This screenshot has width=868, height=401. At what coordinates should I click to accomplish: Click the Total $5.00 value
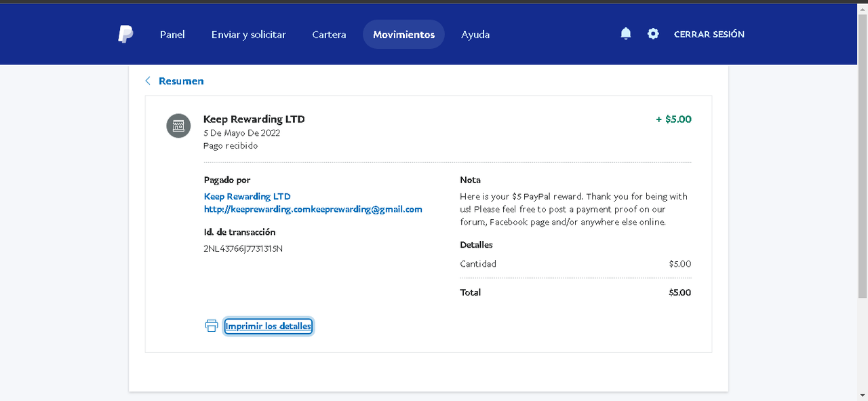point(679,292)
